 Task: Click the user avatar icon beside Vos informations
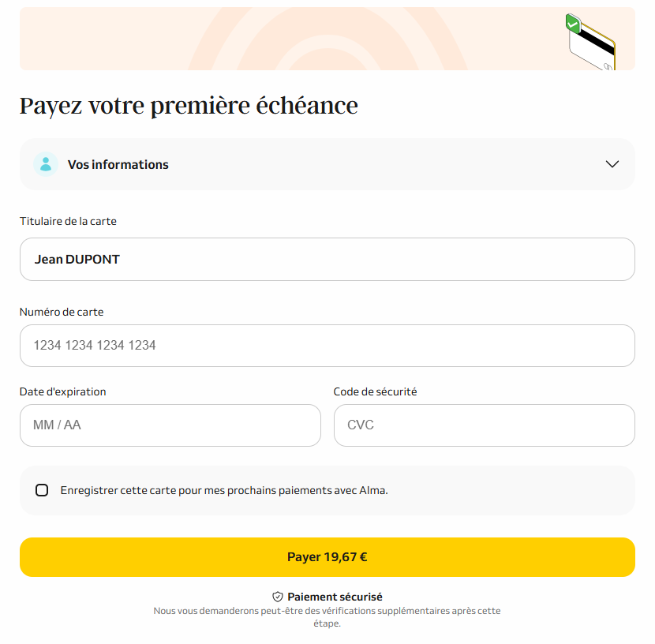point(46,164)
